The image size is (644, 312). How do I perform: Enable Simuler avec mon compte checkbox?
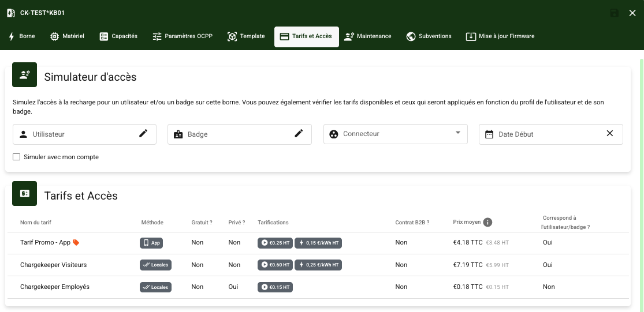coord(17,157)
